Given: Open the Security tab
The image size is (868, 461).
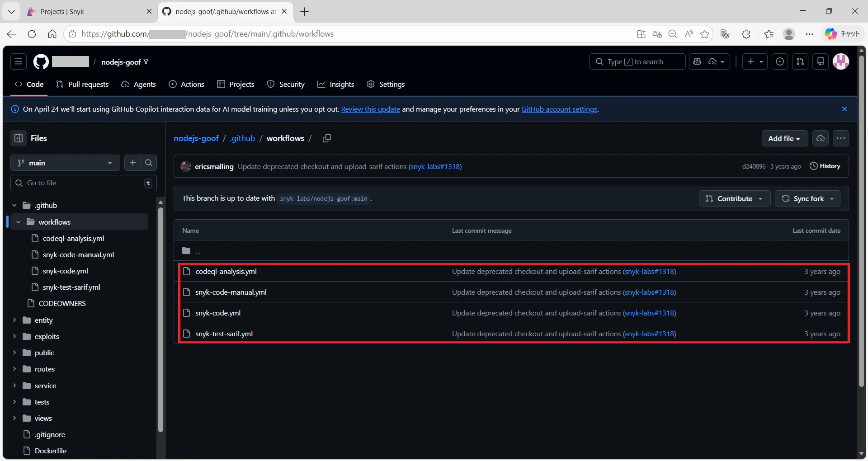Looking at the screenshot, I should 286,85.
